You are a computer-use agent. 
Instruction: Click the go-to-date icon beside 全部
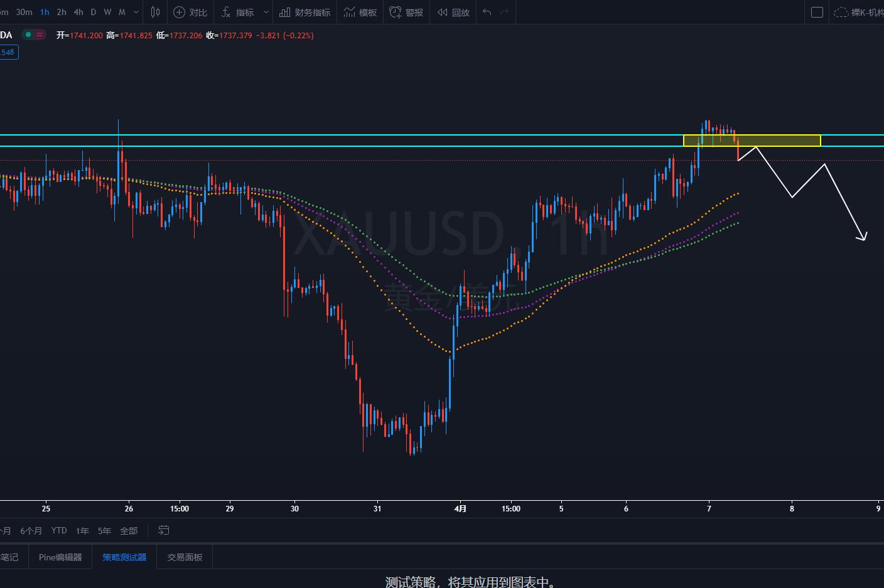click(x=163, y=530)
